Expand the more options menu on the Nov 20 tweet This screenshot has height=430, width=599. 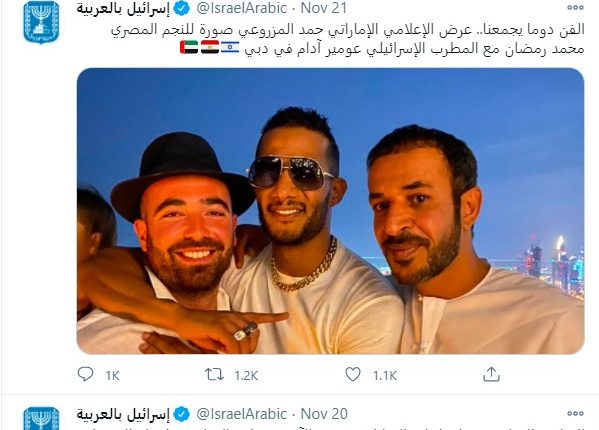(x=575, y=414)
